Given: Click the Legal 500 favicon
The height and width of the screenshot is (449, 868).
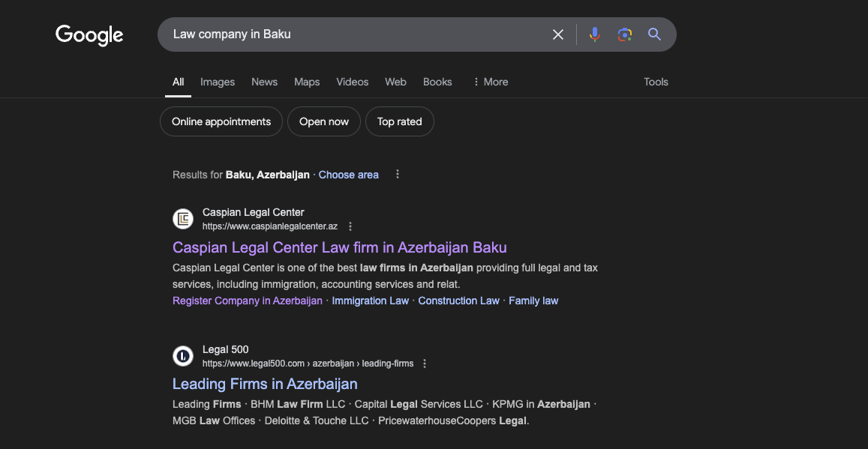Looking at the screenshot, I should [183, 356].
